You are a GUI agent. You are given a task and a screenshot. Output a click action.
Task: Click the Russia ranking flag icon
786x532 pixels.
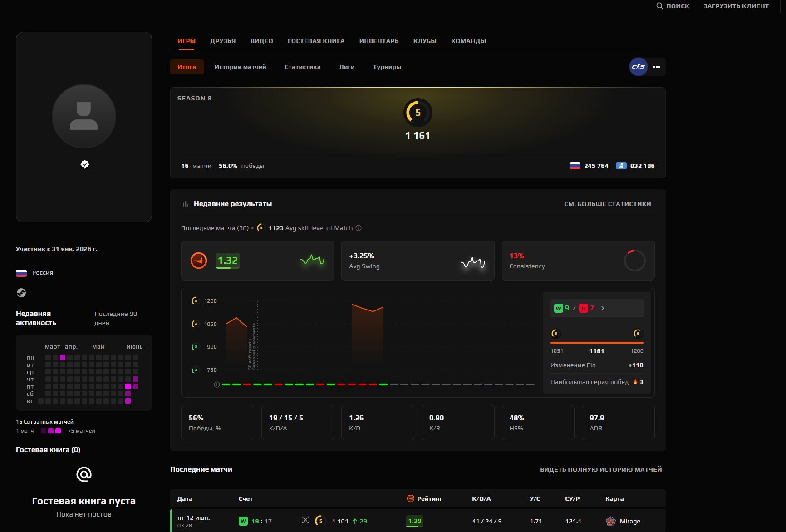pyautogui.click(x=575, y=166)
